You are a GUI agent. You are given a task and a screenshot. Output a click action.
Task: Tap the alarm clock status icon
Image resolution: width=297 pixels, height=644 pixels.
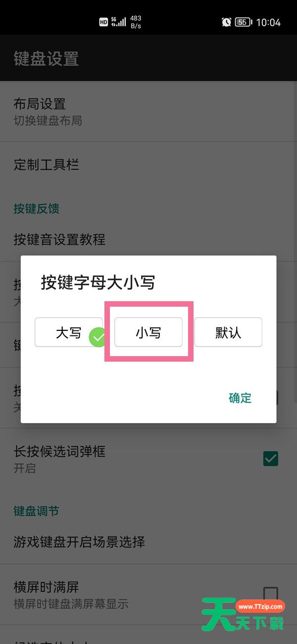tap(226, 22)
